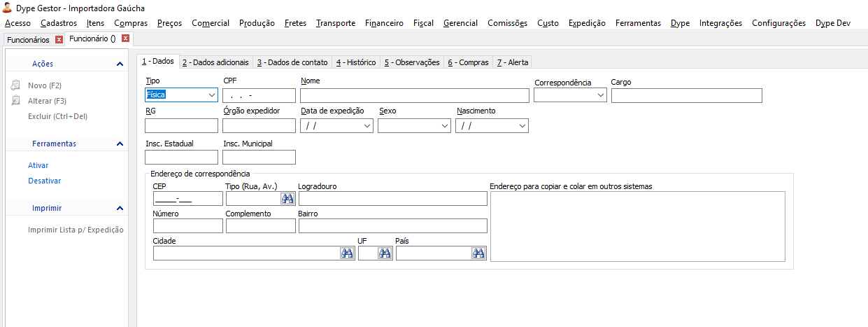The image size is (868, 327).
Task: Click the Órgão expedidor field
Action: click(x=259, y=126)
